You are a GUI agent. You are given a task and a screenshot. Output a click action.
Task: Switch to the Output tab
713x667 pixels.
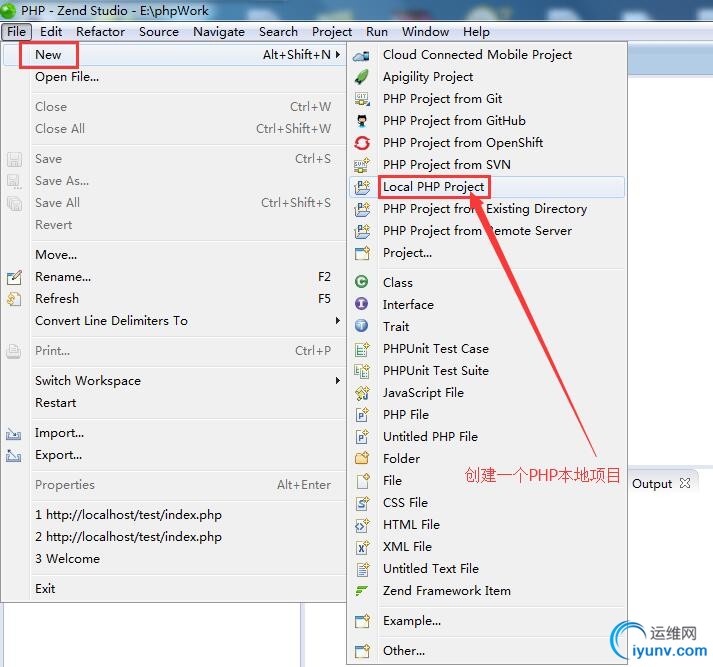coord(652,483)
